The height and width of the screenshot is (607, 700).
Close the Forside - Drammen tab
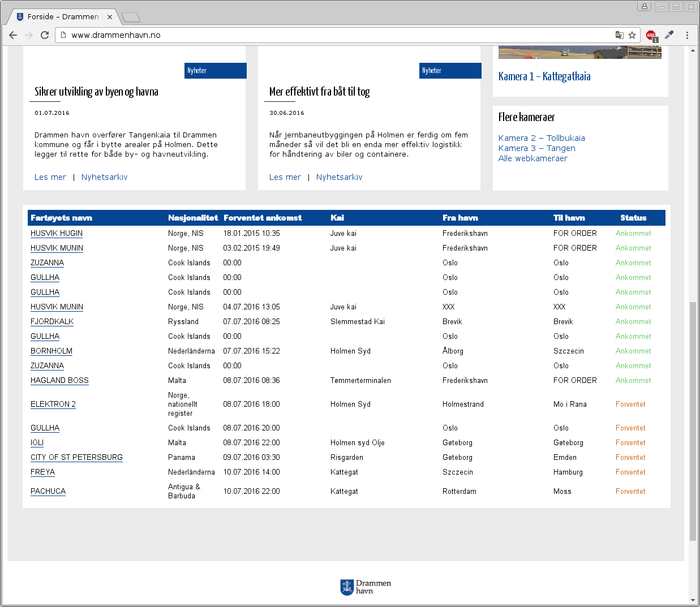coord(110,17)
